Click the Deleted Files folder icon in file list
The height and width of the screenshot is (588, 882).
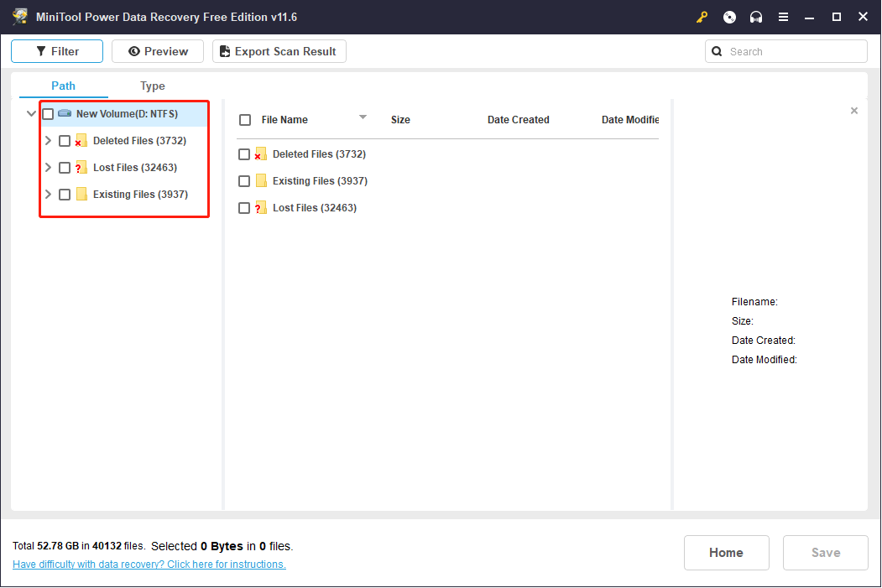[261, 154]
